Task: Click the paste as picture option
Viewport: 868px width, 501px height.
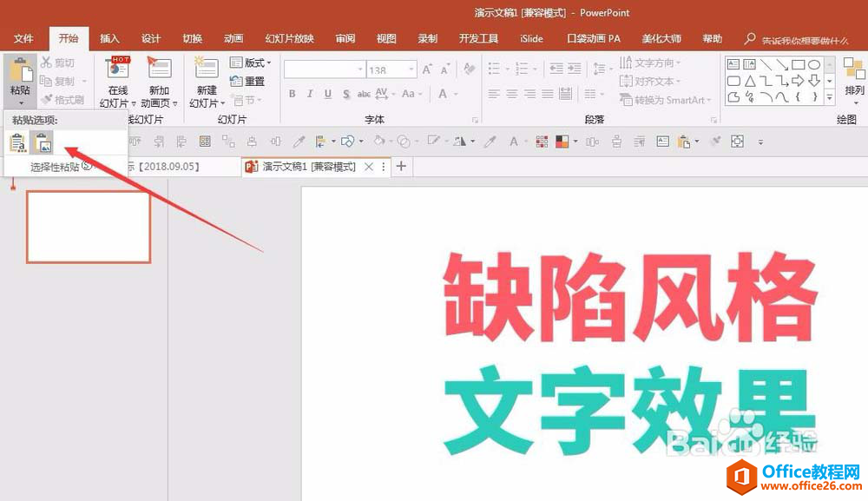Action: point(41,142)
